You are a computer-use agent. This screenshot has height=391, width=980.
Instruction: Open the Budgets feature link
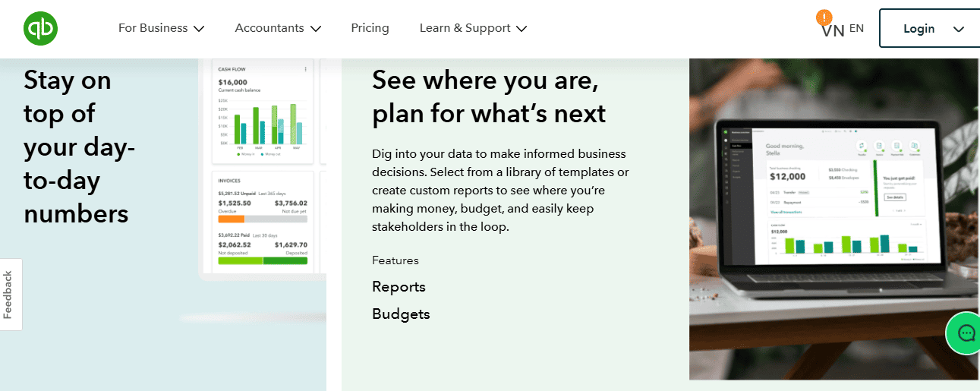[x=401, y=314]
